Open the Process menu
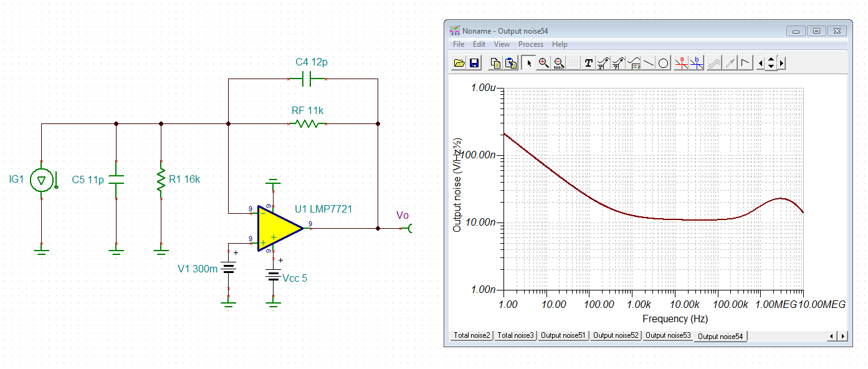This screenshot has height=369, width=868. pos(531,44)
